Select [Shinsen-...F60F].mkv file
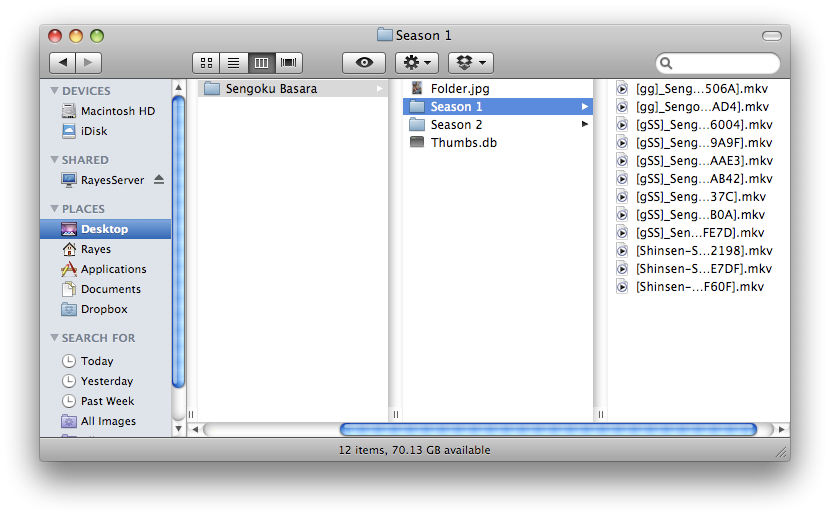Viewport: 830px width, 516px height. [699, 286]
